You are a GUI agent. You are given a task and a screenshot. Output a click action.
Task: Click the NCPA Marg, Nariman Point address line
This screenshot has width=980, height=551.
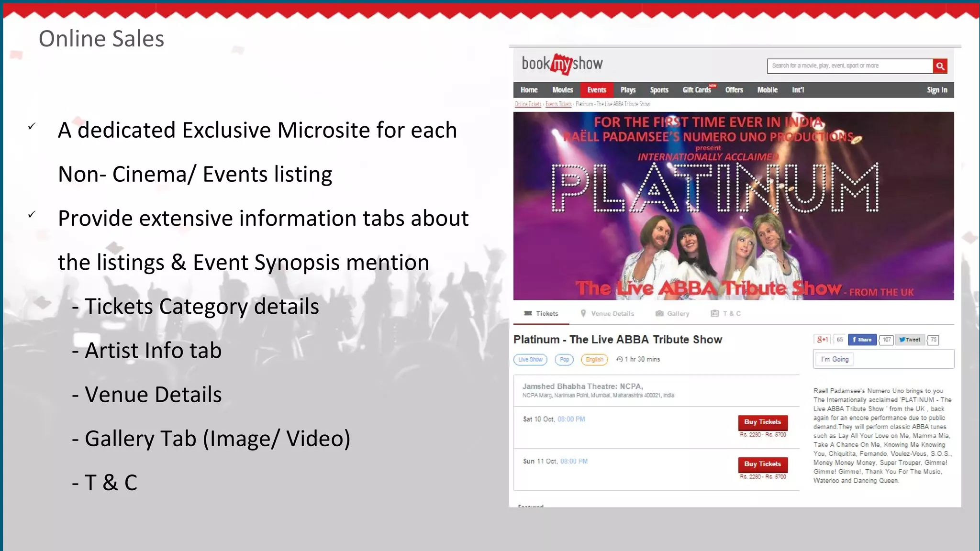(598, 396)
